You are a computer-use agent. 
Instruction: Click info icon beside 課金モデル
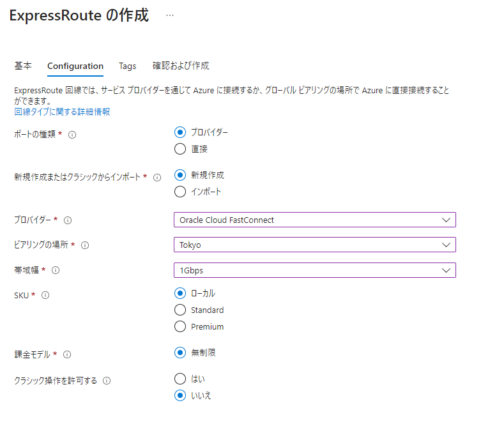point(67,354)
